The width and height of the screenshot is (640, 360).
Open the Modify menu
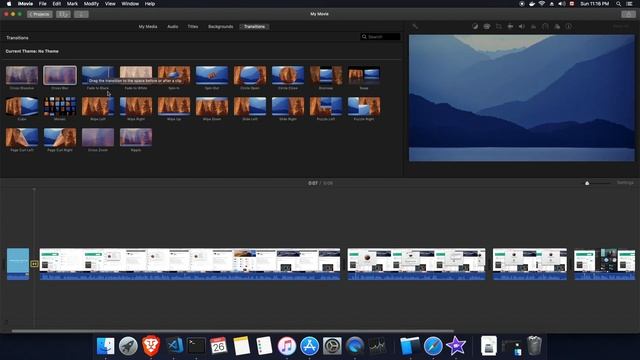91,4
